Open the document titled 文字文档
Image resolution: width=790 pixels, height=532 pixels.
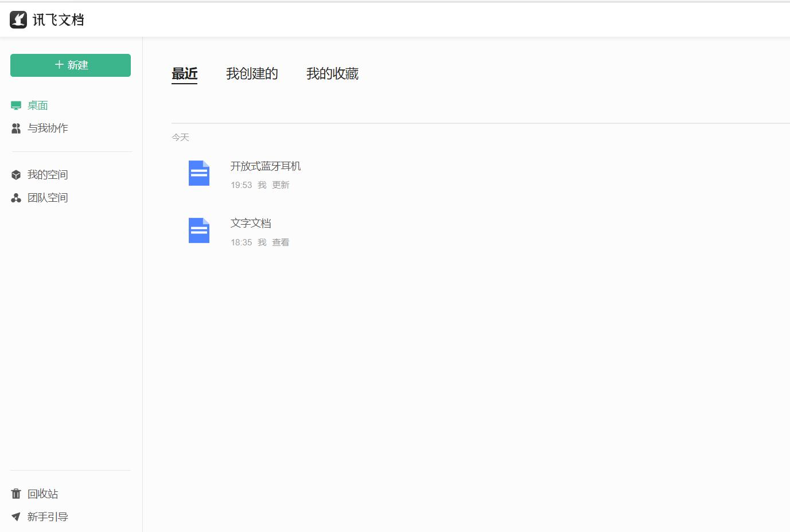point(250,223)
